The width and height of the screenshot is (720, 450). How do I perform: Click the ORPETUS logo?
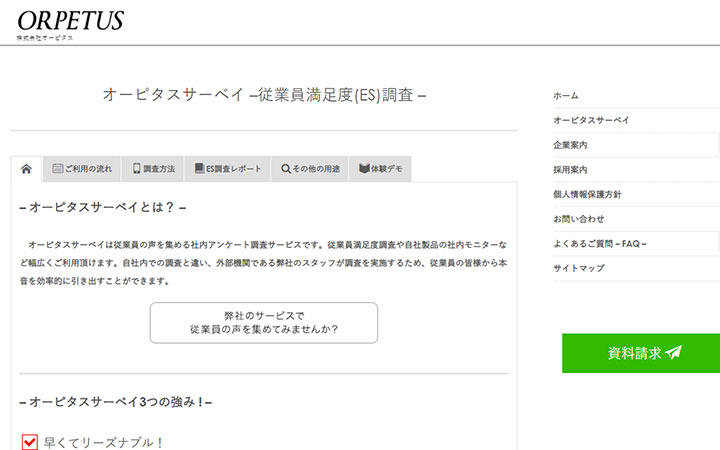(70, 21)
